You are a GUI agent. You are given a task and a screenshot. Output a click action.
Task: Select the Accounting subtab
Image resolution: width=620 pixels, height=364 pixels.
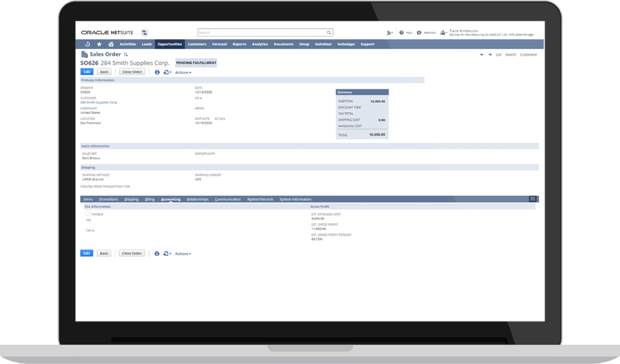pyautogui.click(x=170, y=200)
